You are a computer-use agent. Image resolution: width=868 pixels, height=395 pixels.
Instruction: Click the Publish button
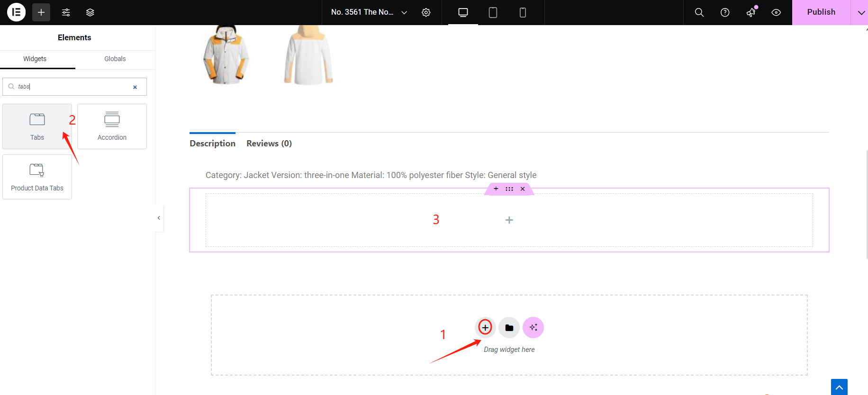[x=821, y=12]
